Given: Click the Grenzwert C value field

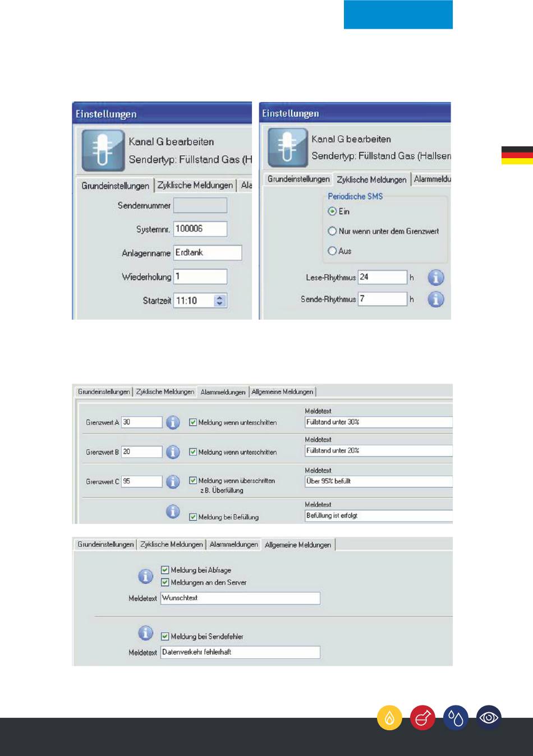Looking at the screenshot, I should click(142, 481).
